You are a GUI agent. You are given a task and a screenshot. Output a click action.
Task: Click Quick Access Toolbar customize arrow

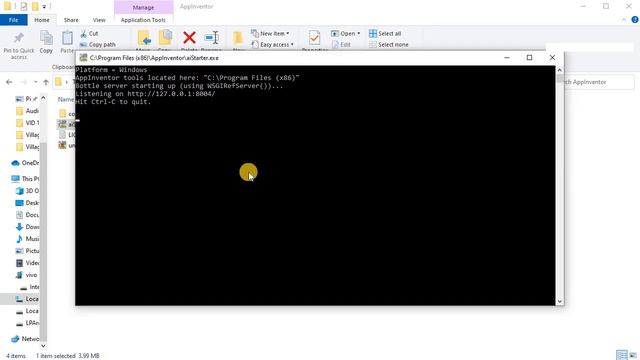pos(44,7)
